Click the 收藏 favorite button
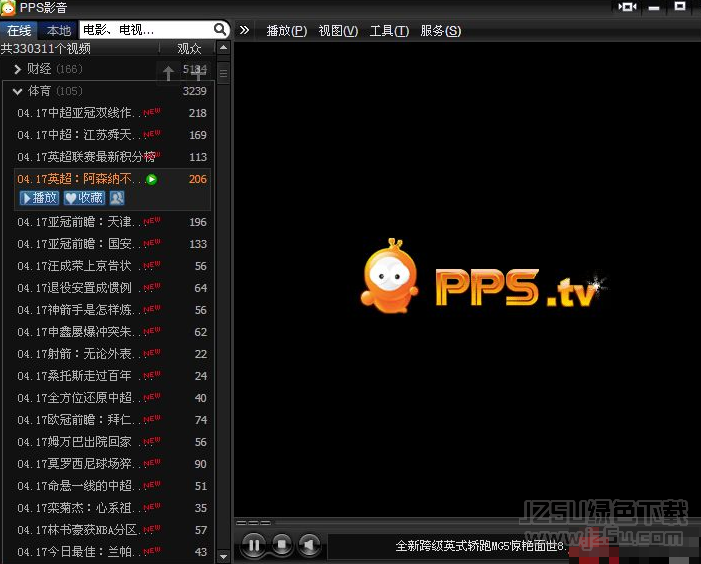 pos(84,198)
